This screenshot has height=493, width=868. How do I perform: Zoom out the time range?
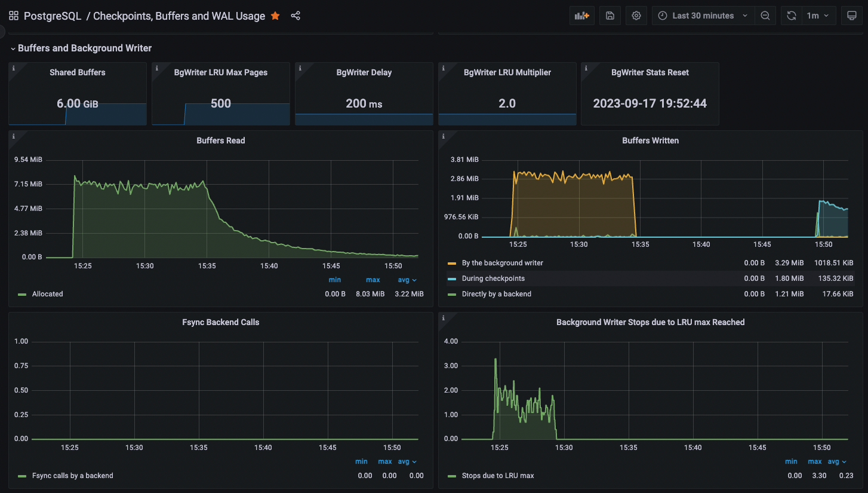[765, 16]
